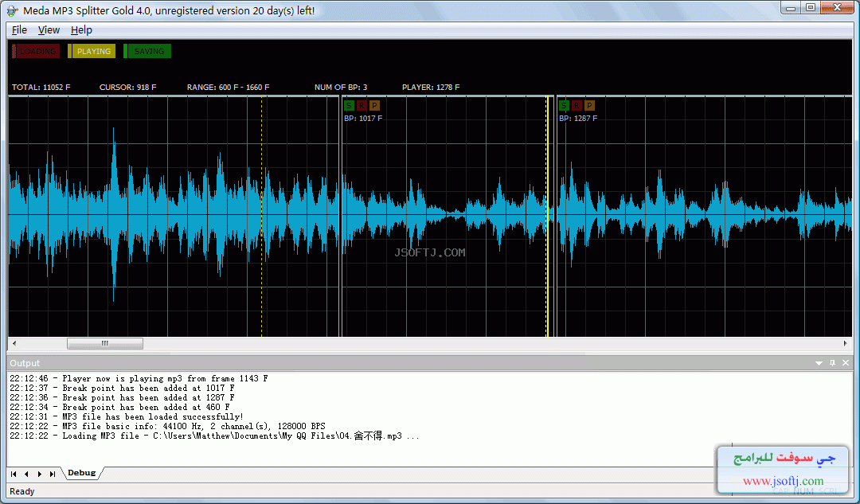
Task: Click the solid yellow player position line
Action: click(x=547, y=217)
